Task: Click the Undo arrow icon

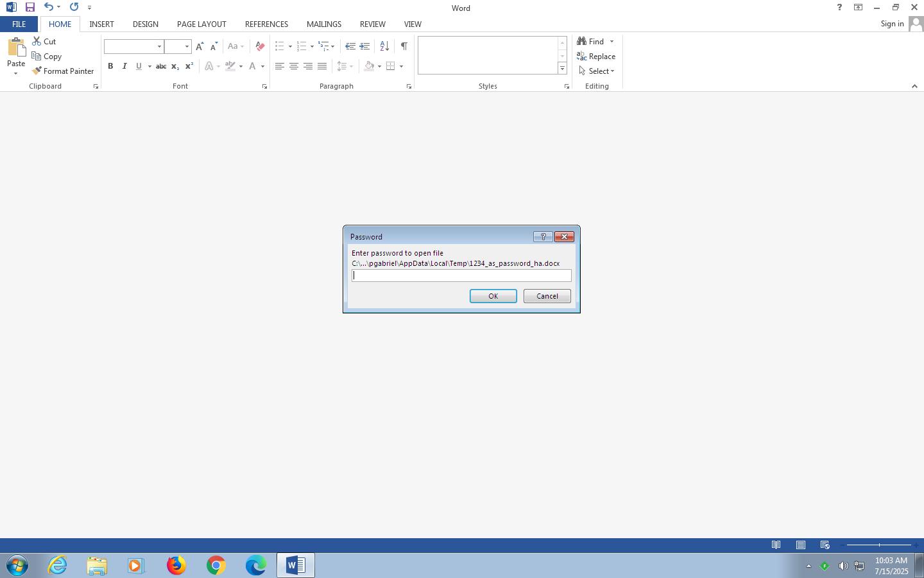Action: pos(49,7)
